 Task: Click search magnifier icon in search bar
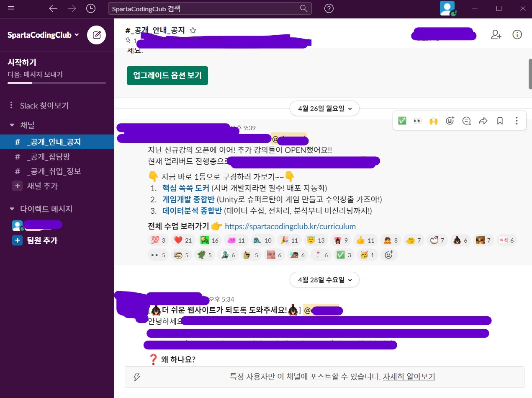(x=304, y=8)
